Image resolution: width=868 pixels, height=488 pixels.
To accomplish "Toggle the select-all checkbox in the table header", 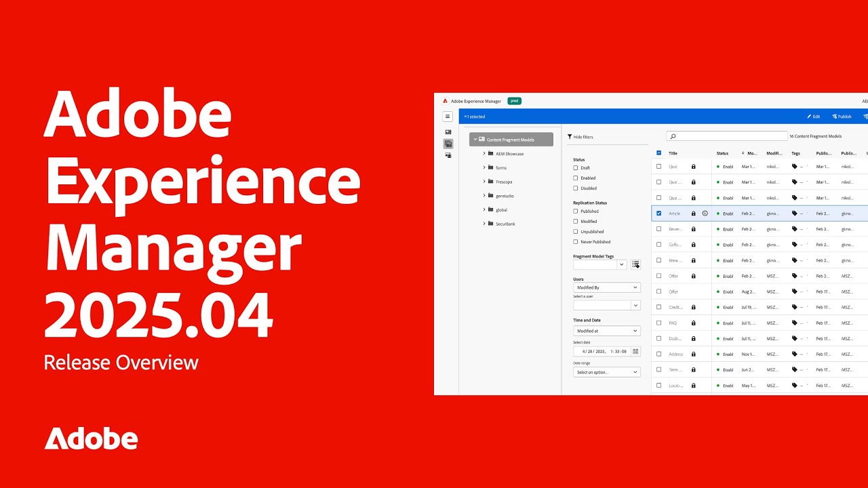I will (x=658, y=153).
